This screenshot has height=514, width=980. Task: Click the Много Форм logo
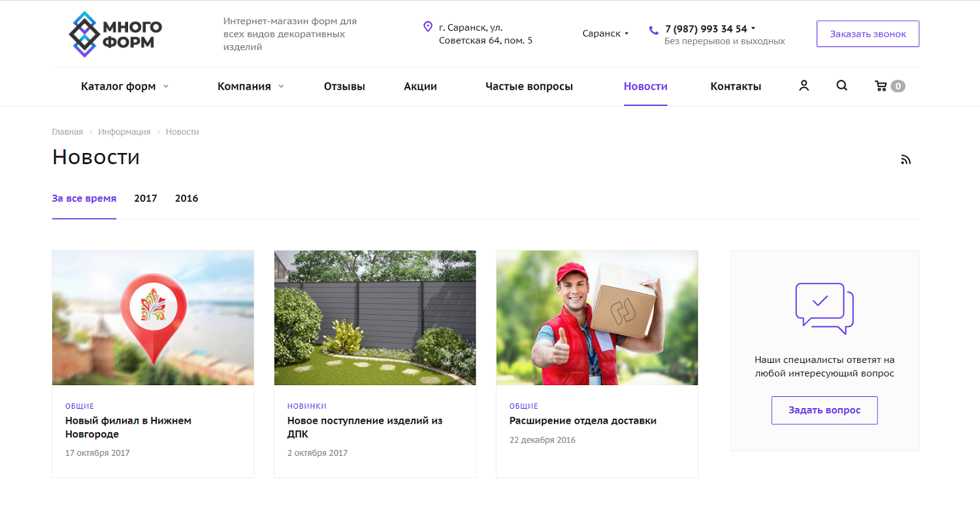[116, 34]
